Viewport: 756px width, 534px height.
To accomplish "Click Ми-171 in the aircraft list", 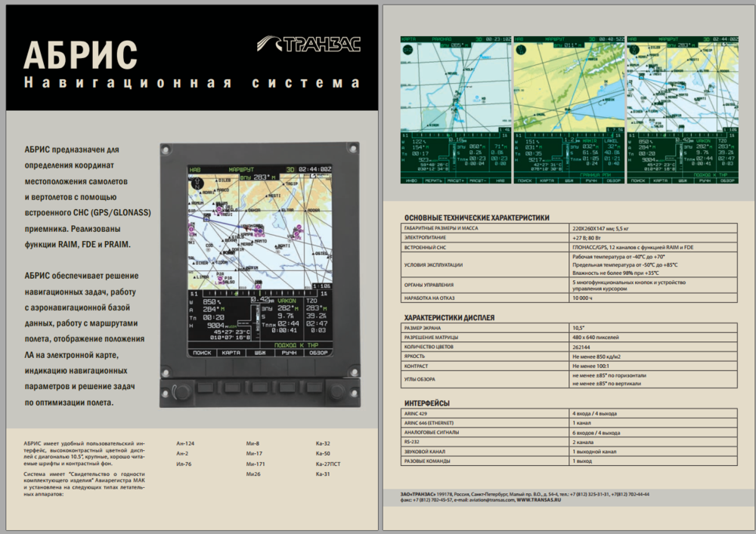I will 255,465.
